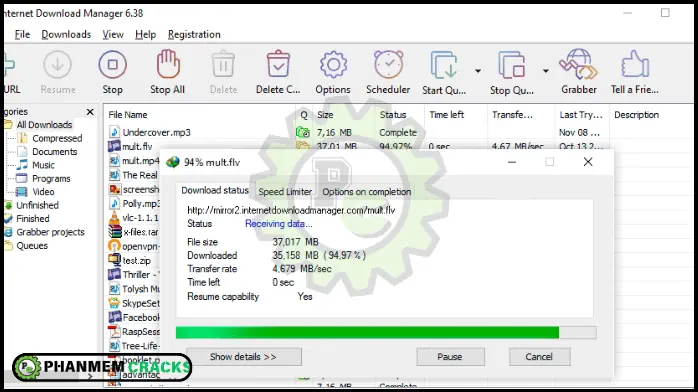This screenshot has width=698, height=392.
Task: Minimize the mult.flv download dialog
Action: click(512, 162)
